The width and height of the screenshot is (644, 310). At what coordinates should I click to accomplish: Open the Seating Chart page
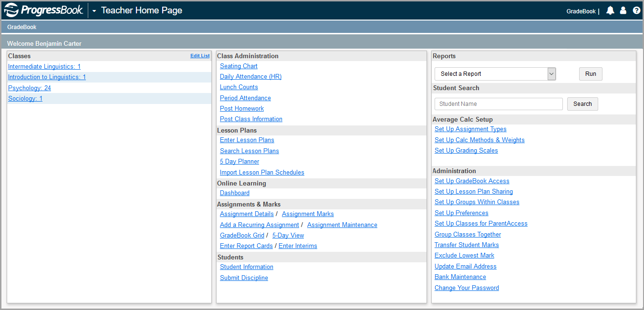239,66
